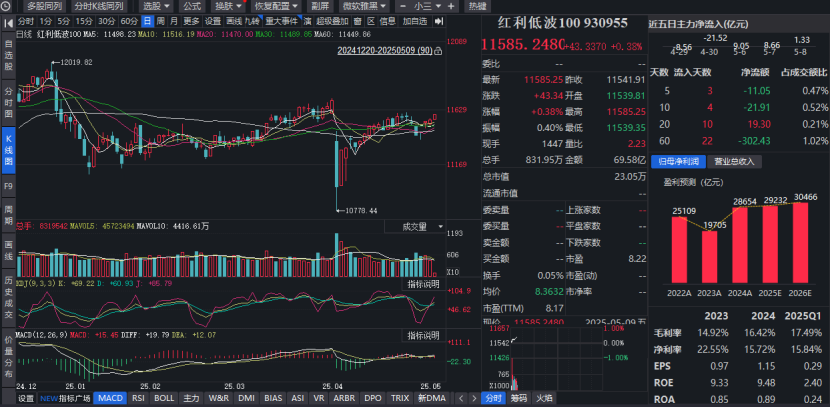The height and width of the screenshot is (407, 831).
Task: Select the 营业总收入 tab
Action: pos(734,162)
